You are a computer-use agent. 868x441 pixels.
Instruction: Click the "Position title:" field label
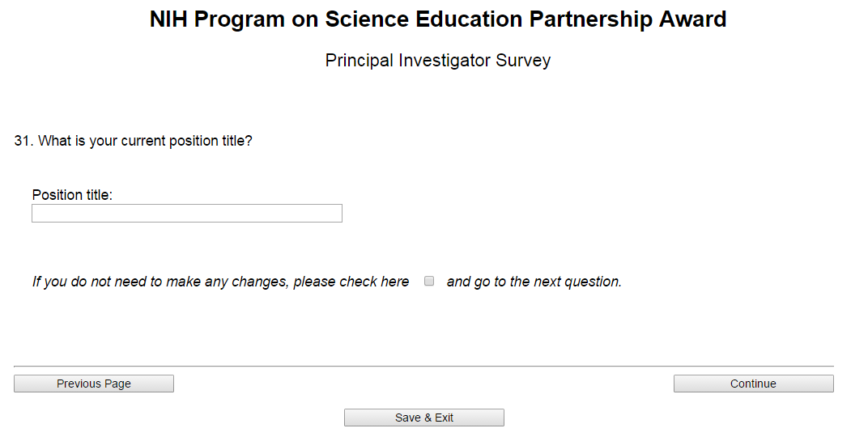tap(72, 195)
